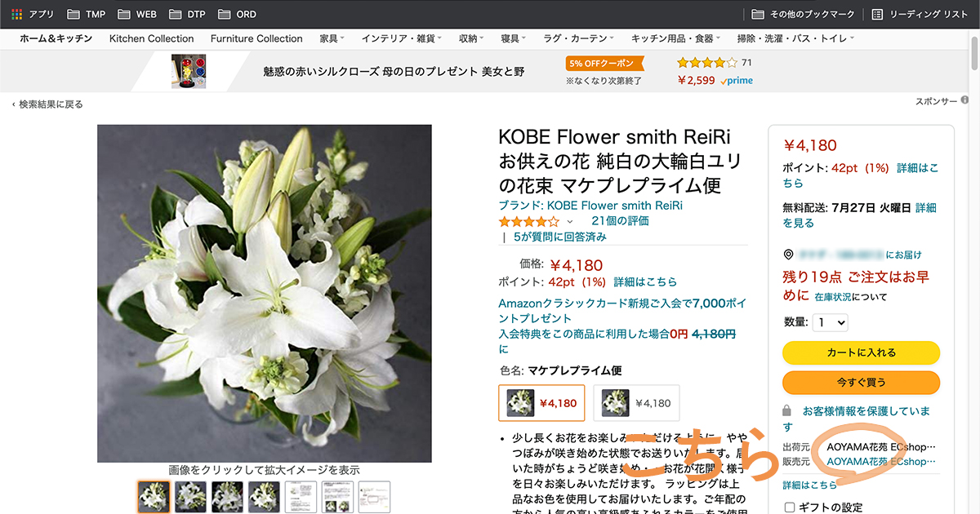Click the カートに入れる button
This screenshot has height=514, width=980.
861,352
